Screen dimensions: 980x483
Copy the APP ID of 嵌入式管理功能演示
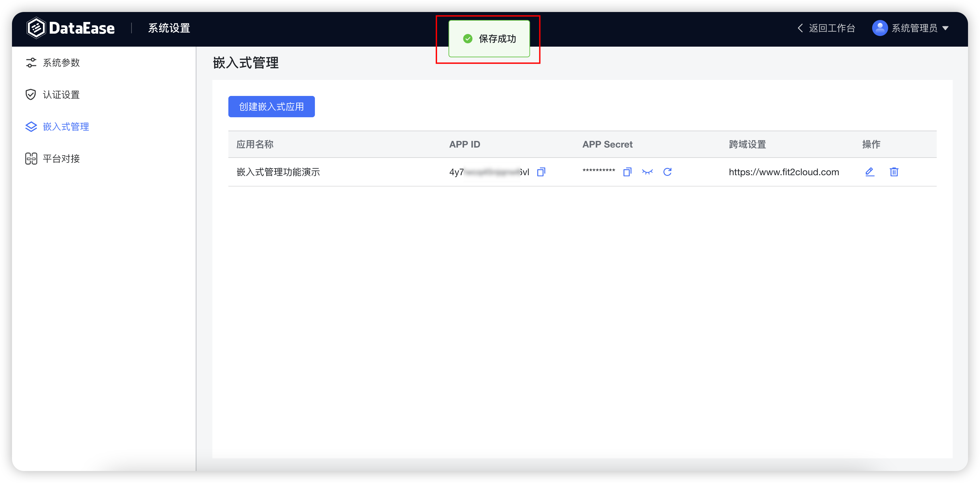point(541,172)
